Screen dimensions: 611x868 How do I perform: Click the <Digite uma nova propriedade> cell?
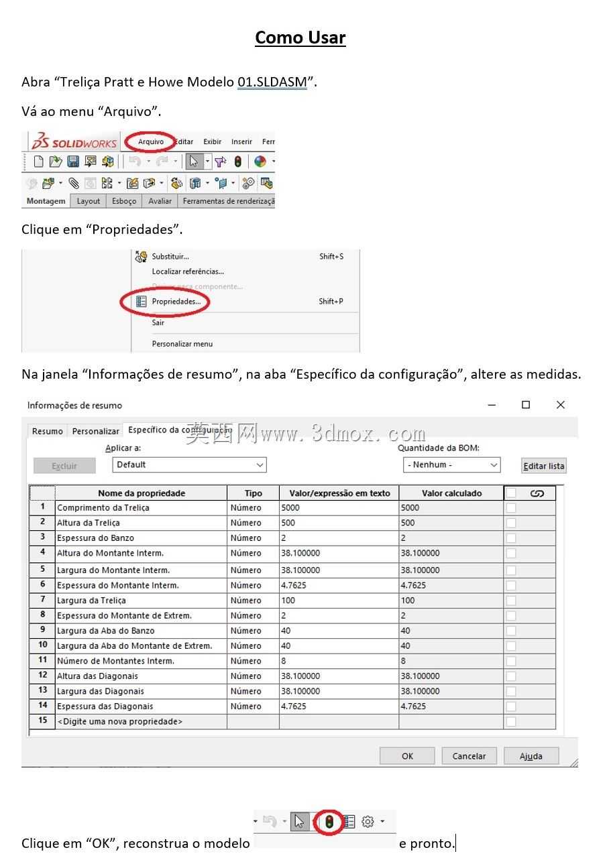141,722
